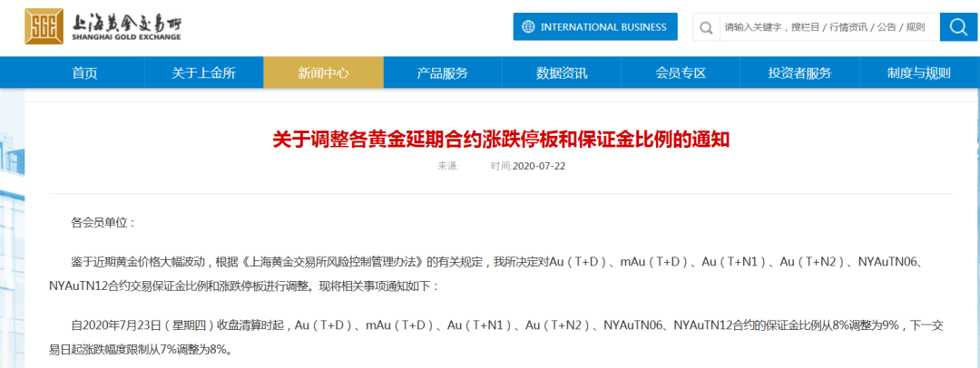Screen dimensions: 980x368
Task: Open the 数据资讯 menu
Action: tap(562, 73)
